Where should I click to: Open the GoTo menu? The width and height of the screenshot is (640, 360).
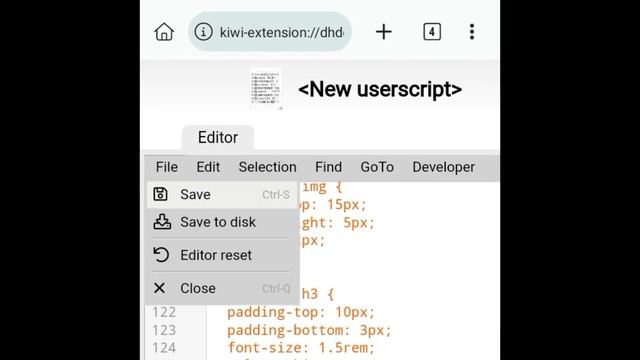(377, 167)
